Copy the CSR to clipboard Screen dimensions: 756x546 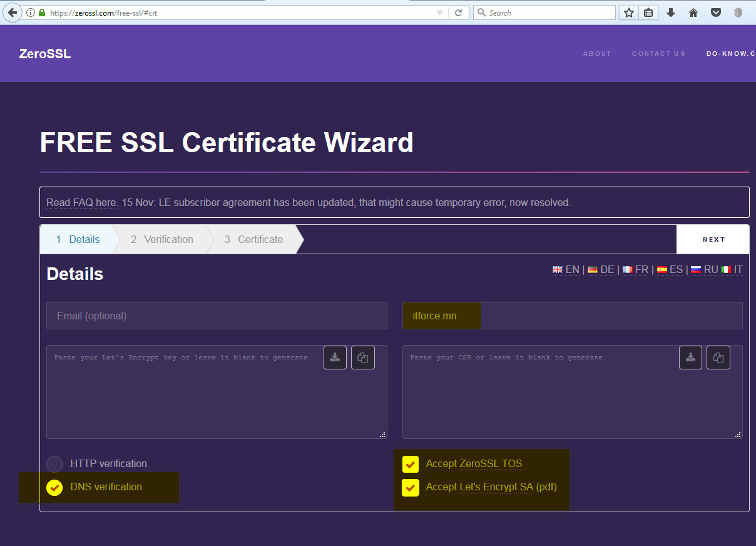718,358
